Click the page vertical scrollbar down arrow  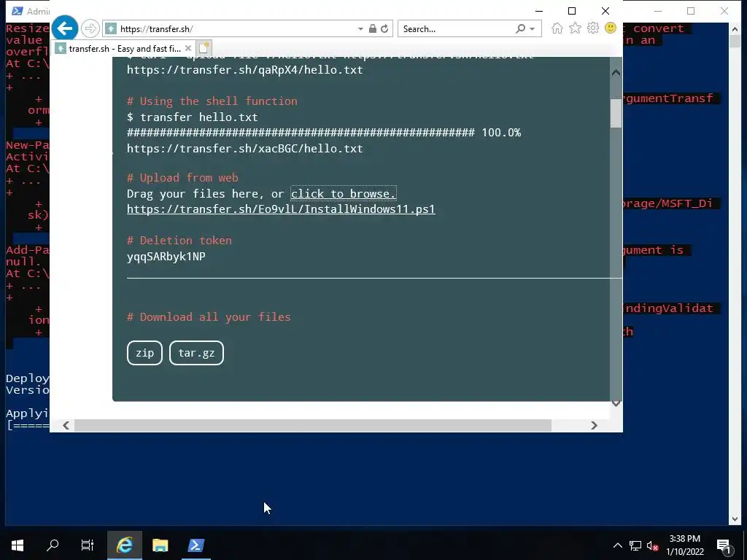616,403
